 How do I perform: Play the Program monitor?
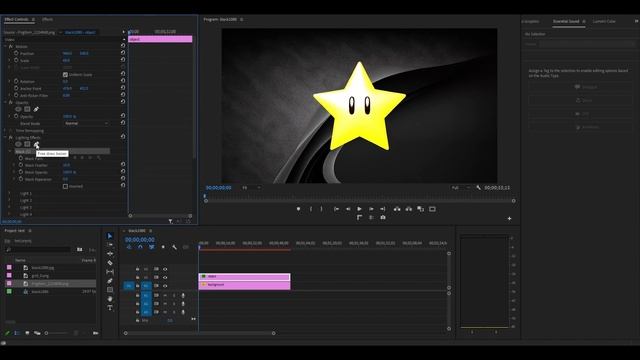(x=360, y=209)
